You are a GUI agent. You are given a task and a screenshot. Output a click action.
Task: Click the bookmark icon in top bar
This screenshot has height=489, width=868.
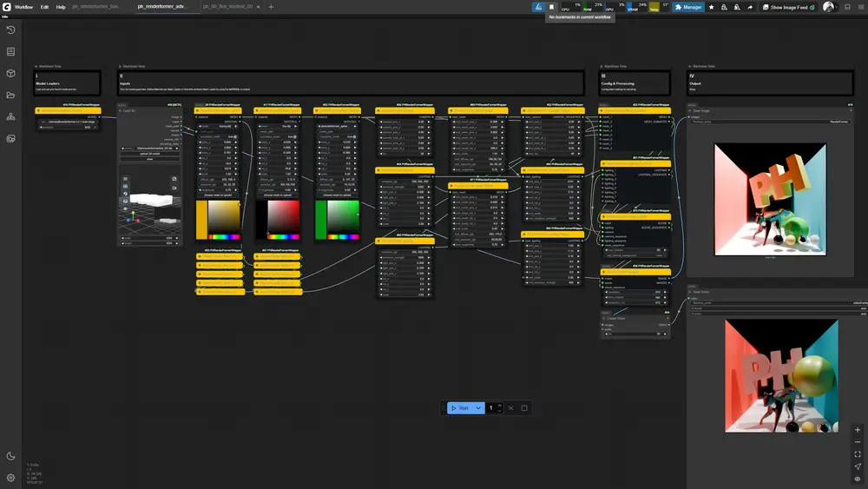tap(551, 7)
